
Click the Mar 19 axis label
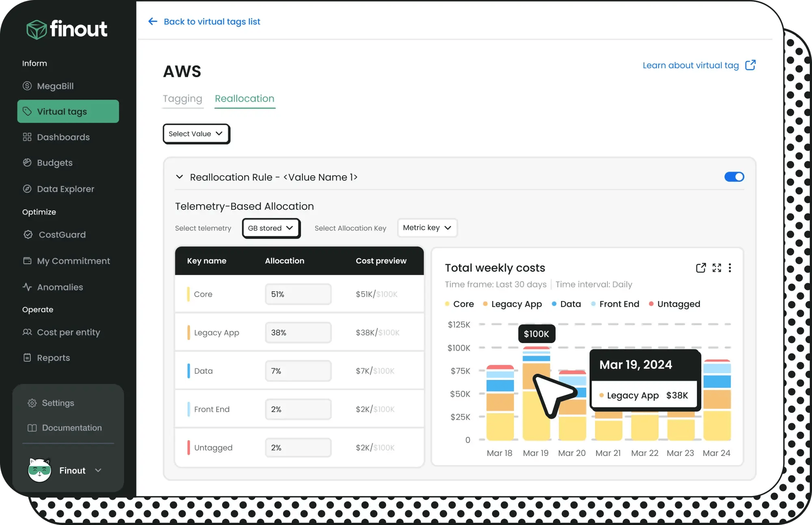(x=536, y=453)
